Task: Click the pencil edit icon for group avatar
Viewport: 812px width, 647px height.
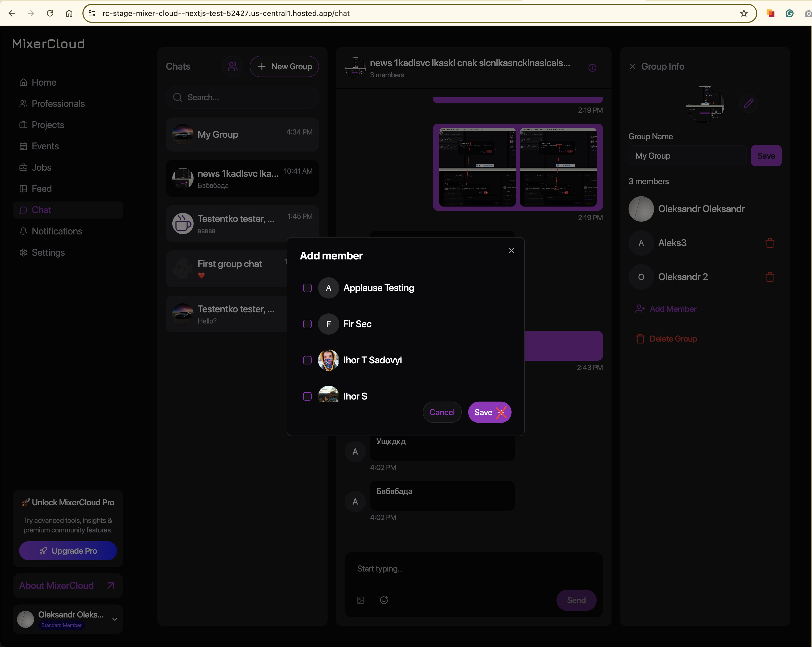Action: click(x=748, y=103)
